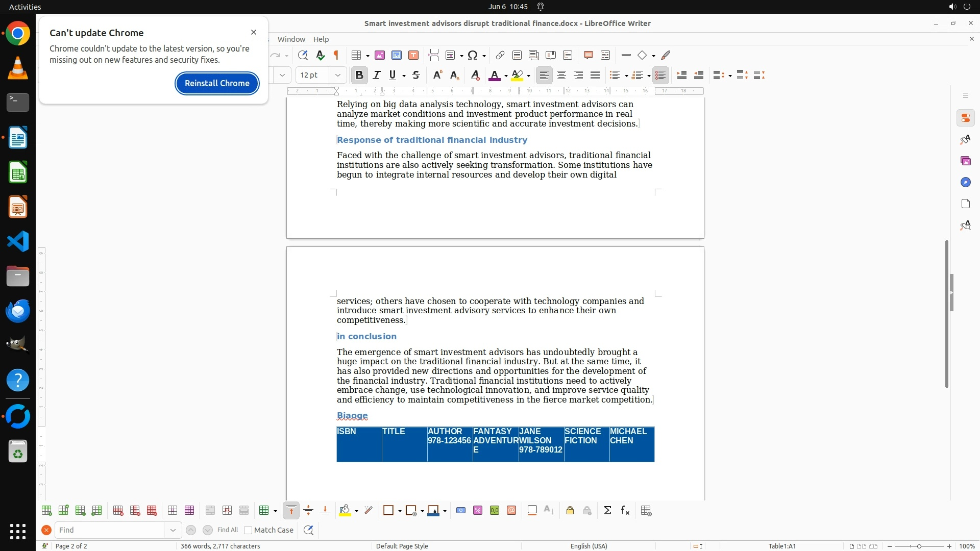980x551 pixels.
Task: Toggle formatting marks pilcrow icon
Action: (x=336, y=55)
